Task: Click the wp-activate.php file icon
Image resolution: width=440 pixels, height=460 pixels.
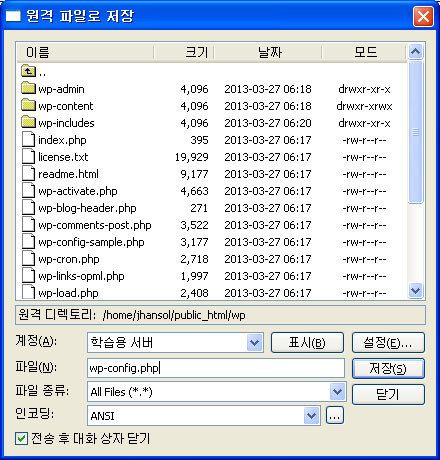Action: (28, 190)
